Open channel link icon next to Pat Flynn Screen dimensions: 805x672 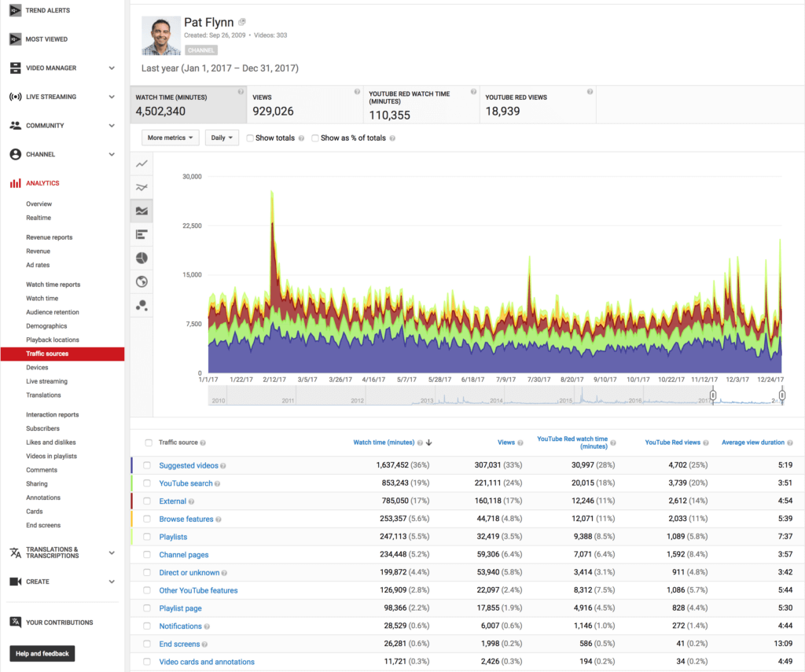click(242, 22)
